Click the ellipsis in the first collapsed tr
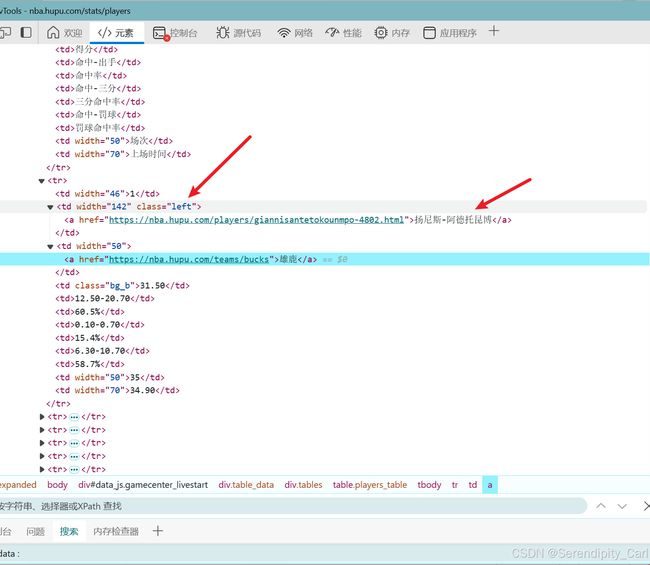 click(74, 417)
